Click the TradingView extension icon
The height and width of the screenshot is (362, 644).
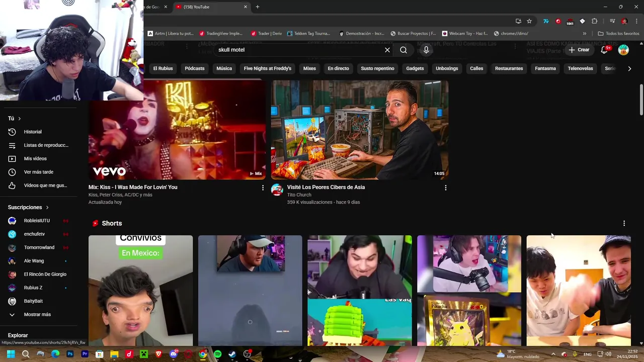coord(546,21)
